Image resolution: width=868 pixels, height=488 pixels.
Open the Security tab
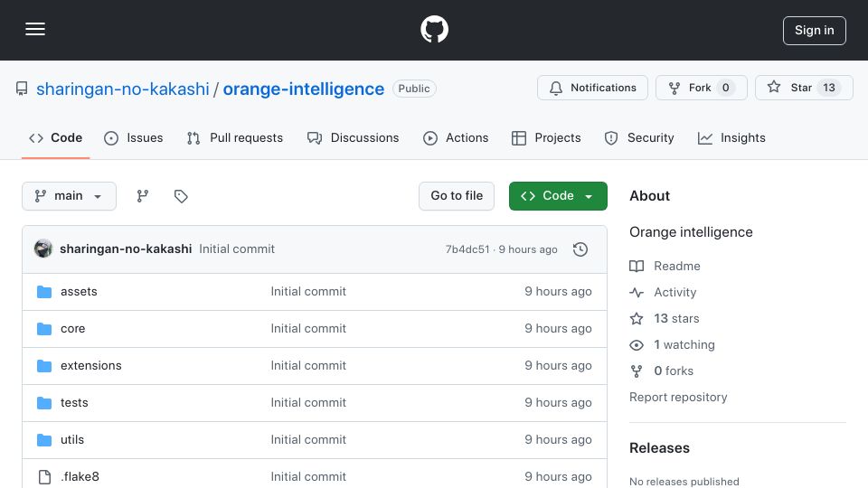639,137
